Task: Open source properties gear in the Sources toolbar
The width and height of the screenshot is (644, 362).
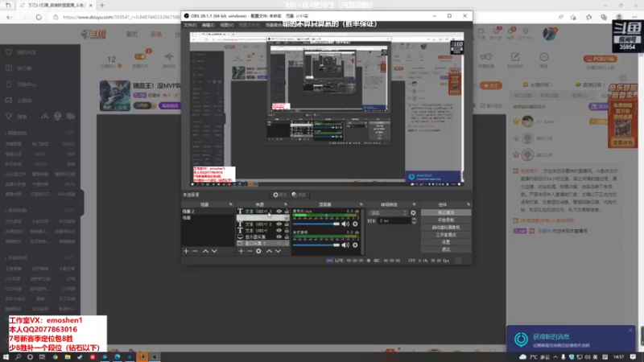Action: (x=258, y=251)
